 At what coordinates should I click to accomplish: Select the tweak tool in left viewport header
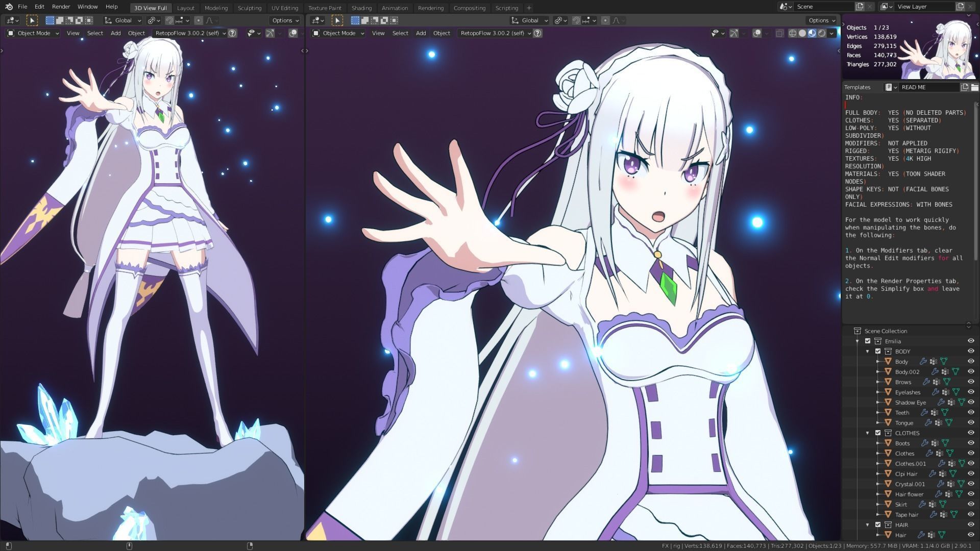point(32,20)
